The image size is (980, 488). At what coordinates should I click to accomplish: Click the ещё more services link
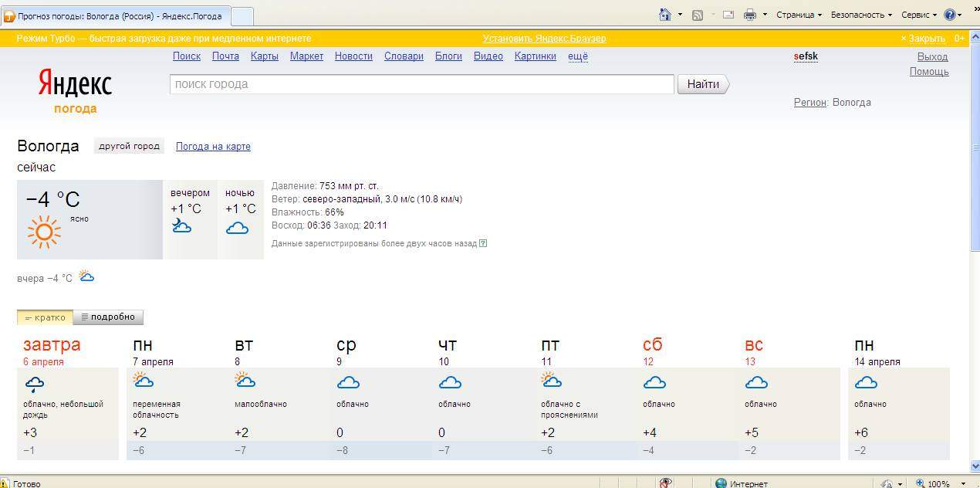point(578,56)
